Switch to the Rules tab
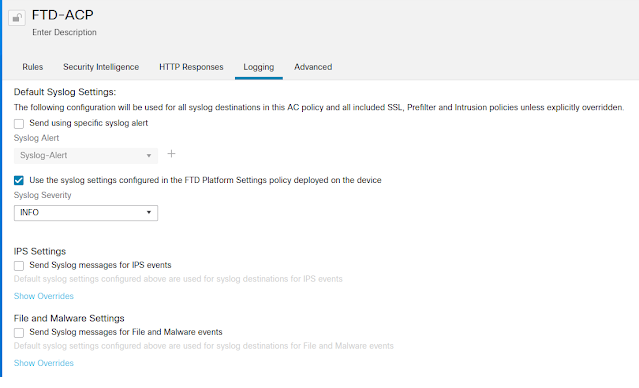The image size is (639, 388). tap(33, 67)
